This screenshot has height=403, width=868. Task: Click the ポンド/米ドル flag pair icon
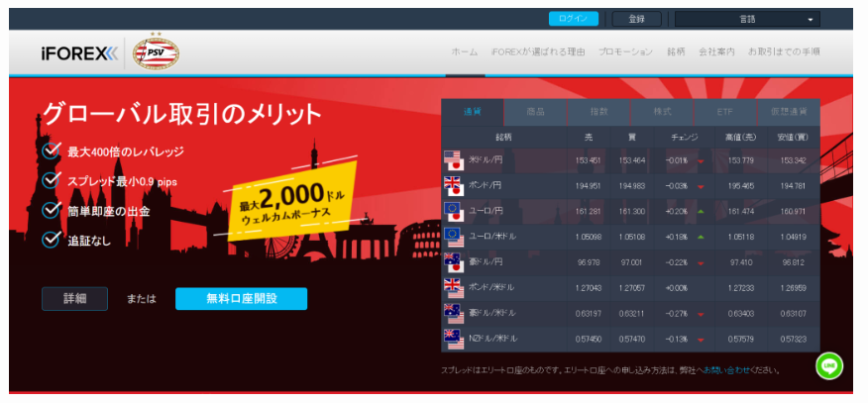(x=454, y=287)
